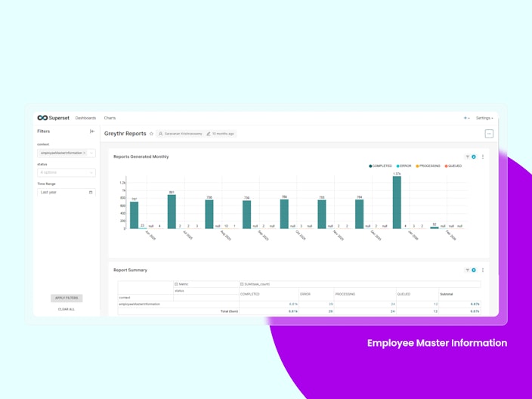Collapse the Metric header in pivot table
The image size is (532, 399).
(176, 284)
